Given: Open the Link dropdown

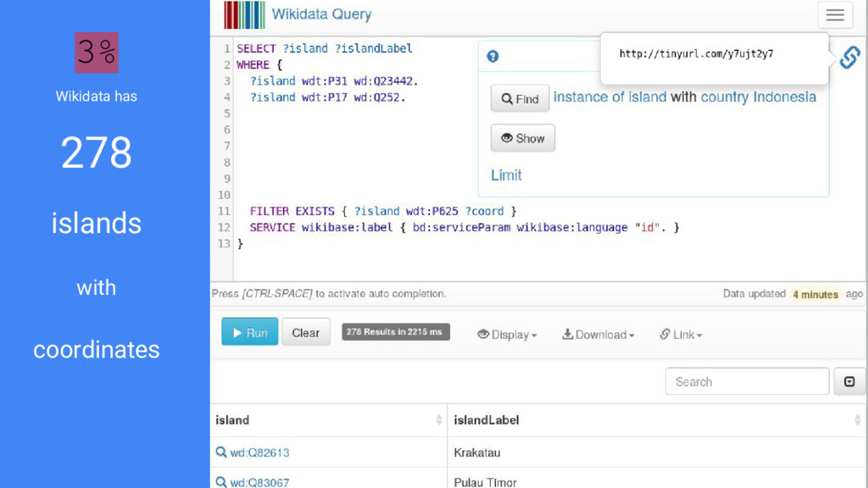Looking at the screenshot, I should coord(681,334).
